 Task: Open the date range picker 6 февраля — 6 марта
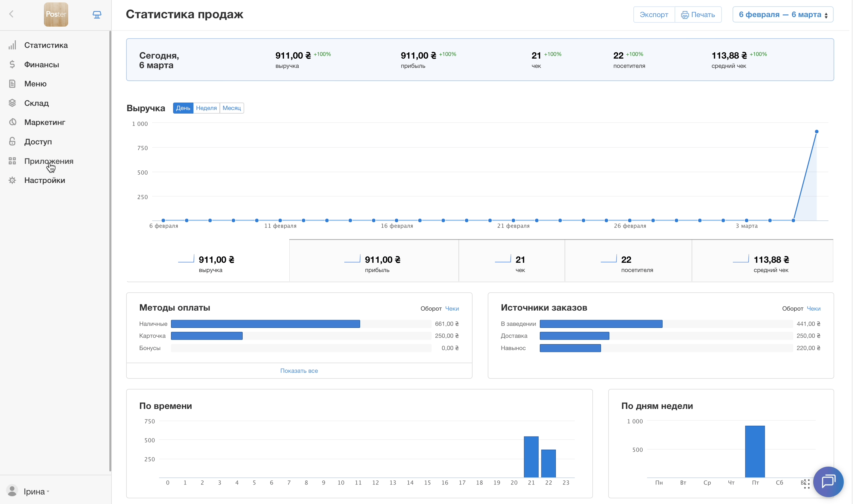pyautogui.click(x=783, y=15)
